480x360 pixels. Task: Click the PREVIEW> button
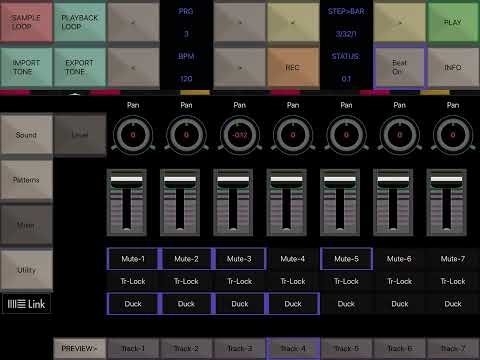coord(80,349)
